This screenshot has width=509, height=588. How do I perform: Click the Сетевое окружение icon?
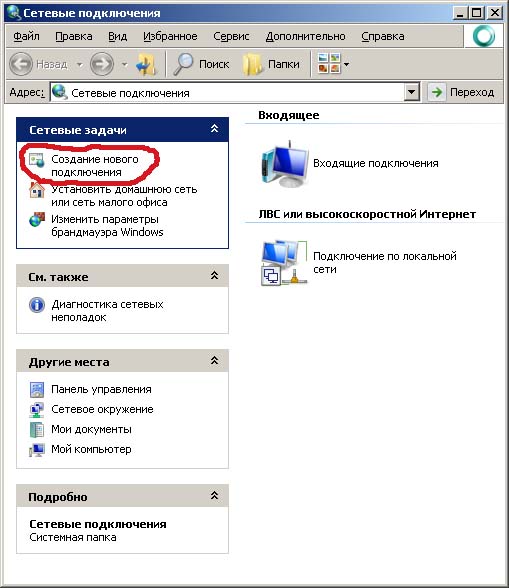point(37,410)
